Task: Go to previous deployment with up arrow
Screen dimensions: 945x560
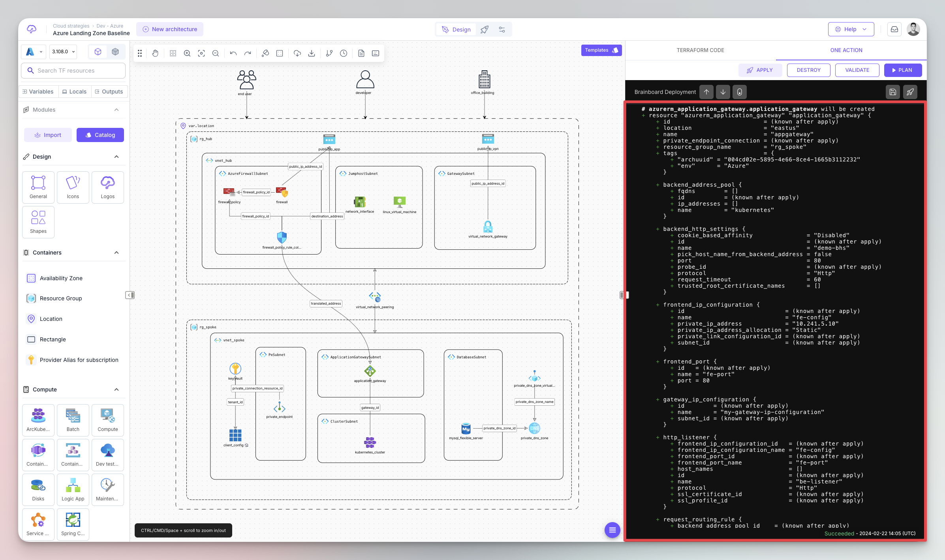Action: [x=706, y=92]
